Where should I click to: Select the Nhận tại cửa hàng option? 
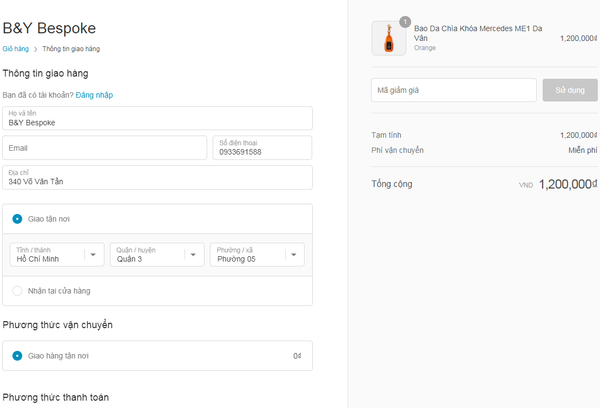pyautogui.click(x=17, y=290)
